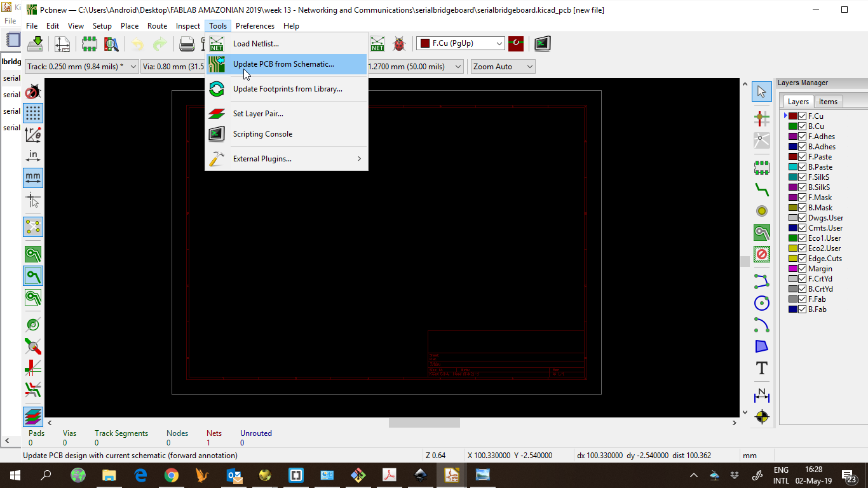Set units to millimeters
Screen dimensions: 868x488
(x=33, y=177)
